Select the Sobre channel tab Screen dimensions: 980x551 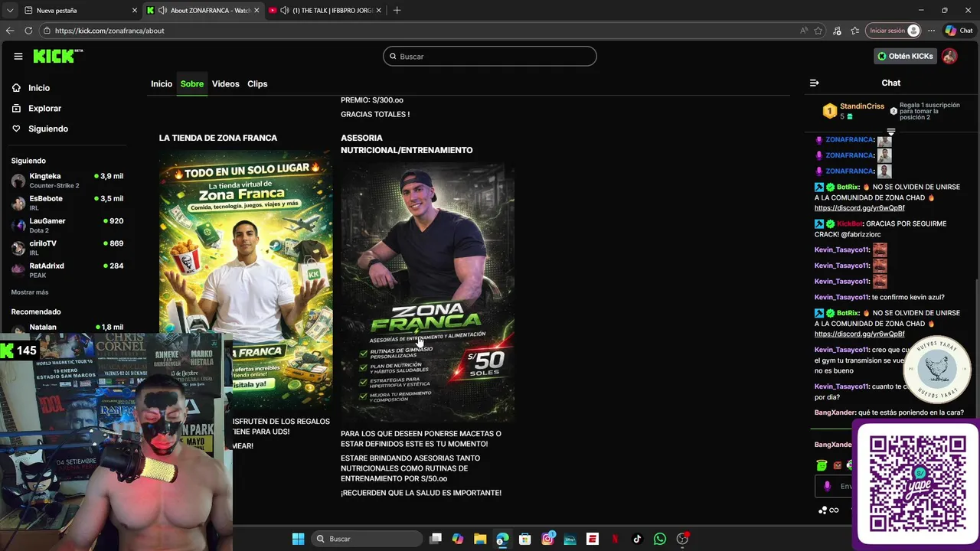click(x=192, y=83)
